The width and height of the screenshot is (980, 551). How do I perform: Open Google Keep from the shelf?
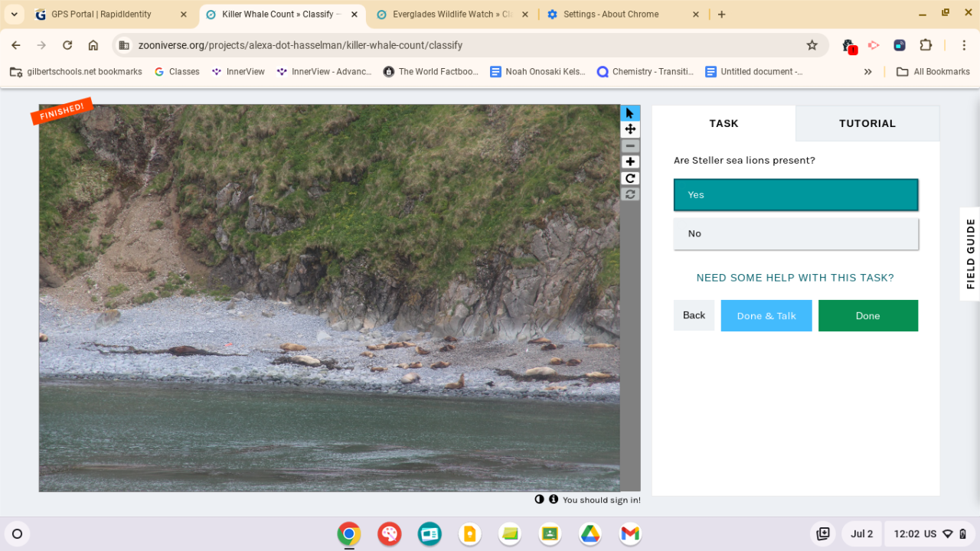[x=469, y=534]
